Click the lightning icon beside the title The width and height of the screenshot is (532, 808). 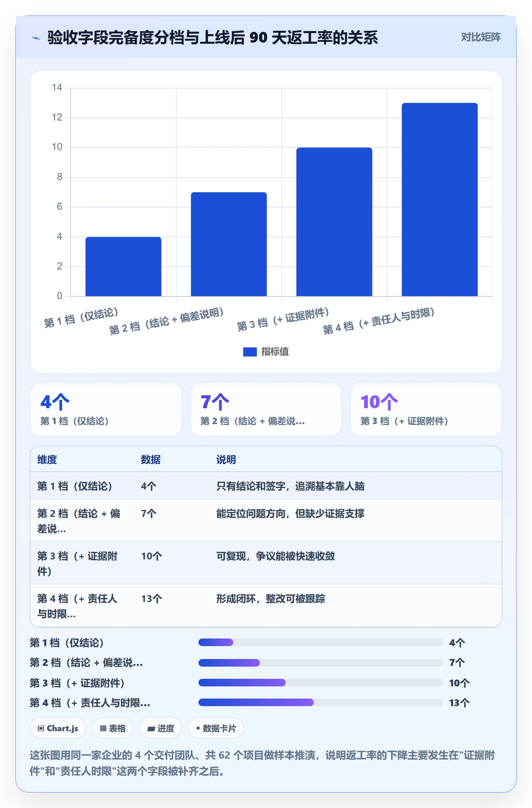tap(36, 38)
